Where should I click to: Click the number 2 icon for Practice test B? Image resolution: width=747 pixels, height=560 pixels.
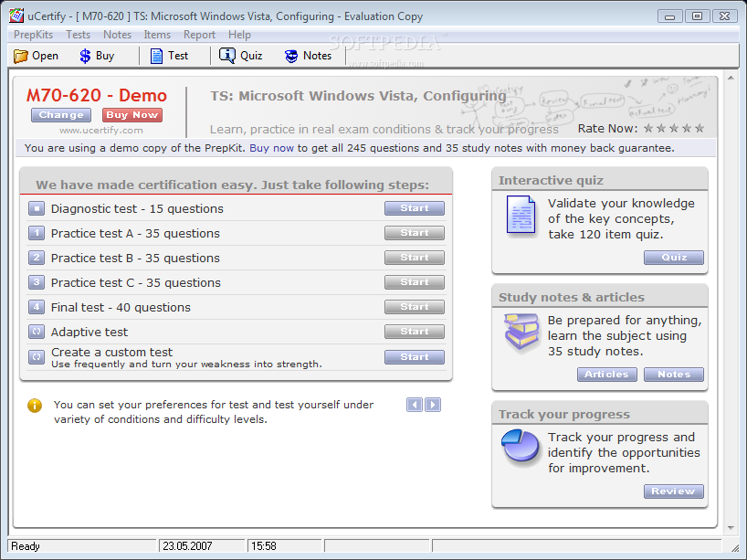pos(37,258)
